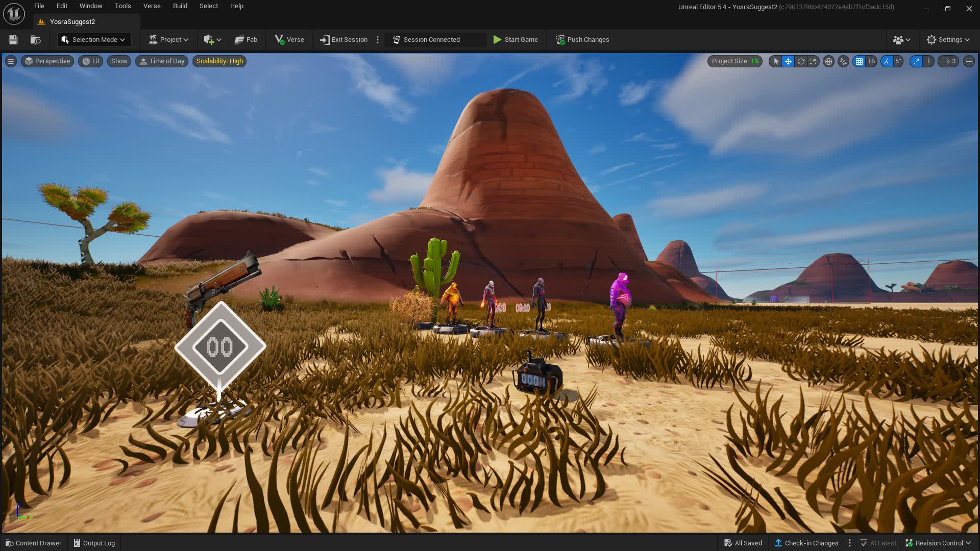Click the surface snapping icon
Image resolution: width=980 pixels, height=551 pixels.
[843, 61]
